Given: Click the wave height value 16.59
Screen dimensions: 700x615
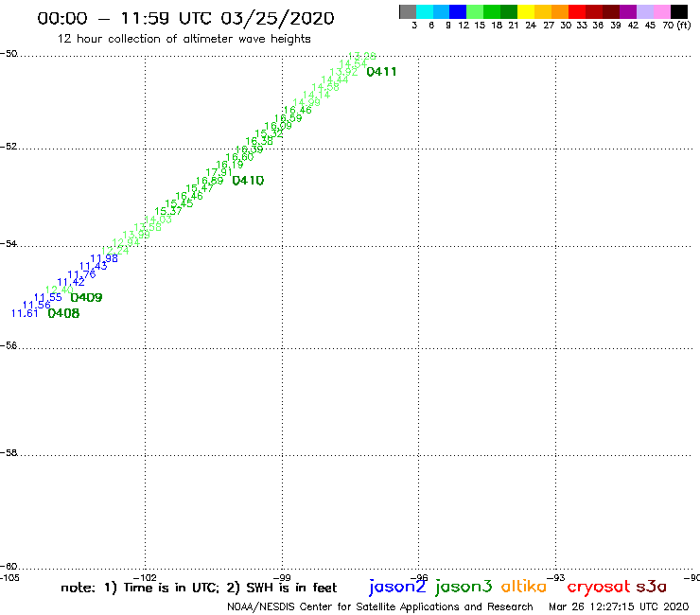Looking at the screenshot, I should (289, 118).
